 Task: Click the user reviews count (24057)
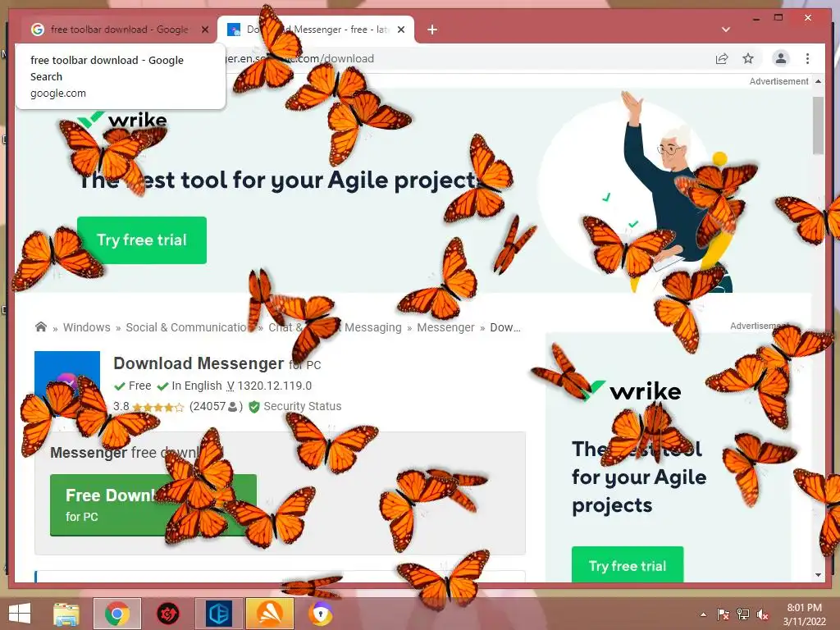(216, 407)
